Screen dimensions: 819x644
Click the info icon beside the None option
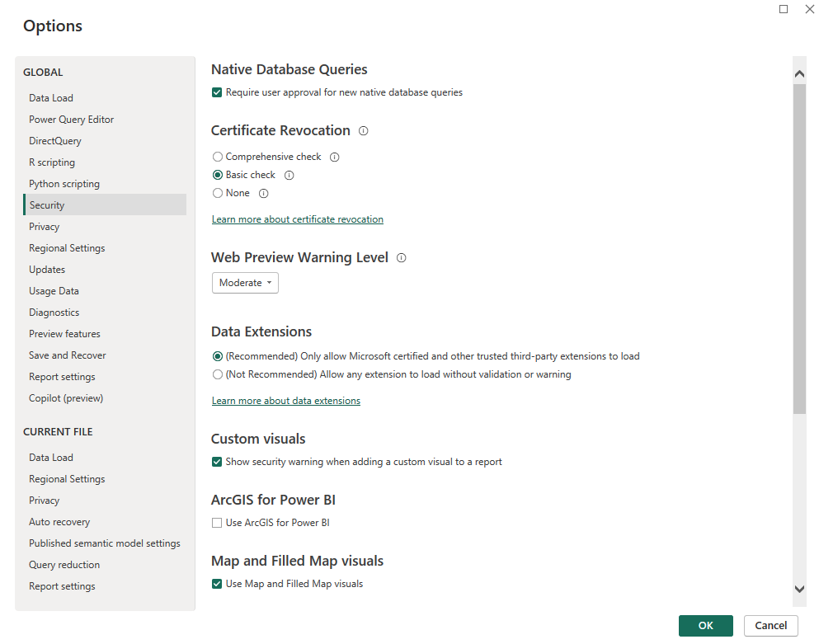(263, 193)
